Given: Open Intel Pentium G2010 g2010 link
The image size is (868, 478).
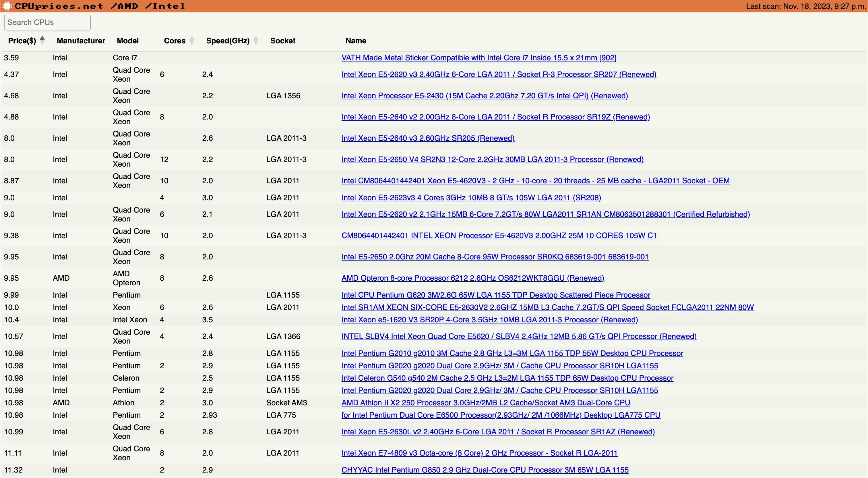Looking at the screenshot, I should click(512, 353).
